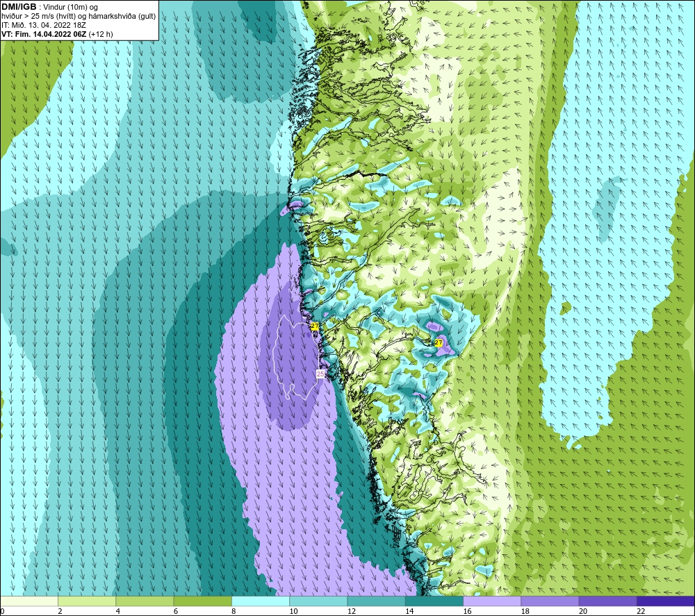Click the scale label '10'

pos(294,611)
